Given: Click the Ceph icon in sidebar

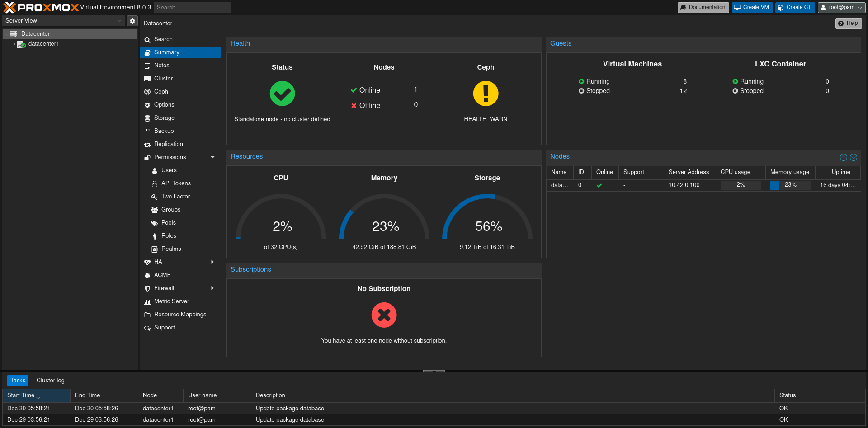Looking at the screenshot, I should pos(147,92).
